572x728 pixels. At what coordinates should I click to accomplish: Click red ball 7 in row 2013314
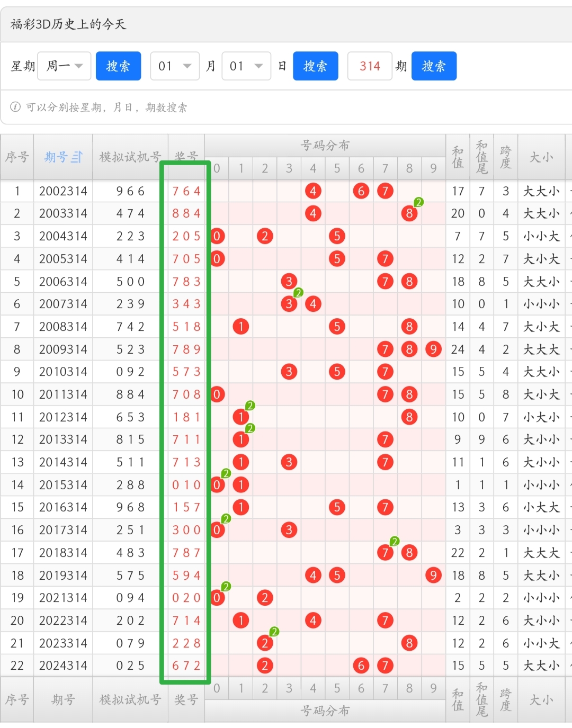[385, 439]
